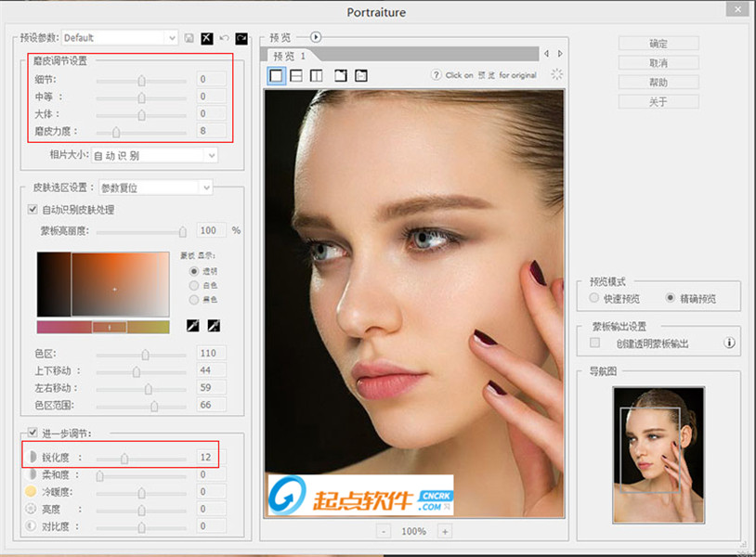Select 快速预览 radio button
This screenshot has width=756, height=557.
[x=595, y=298]
